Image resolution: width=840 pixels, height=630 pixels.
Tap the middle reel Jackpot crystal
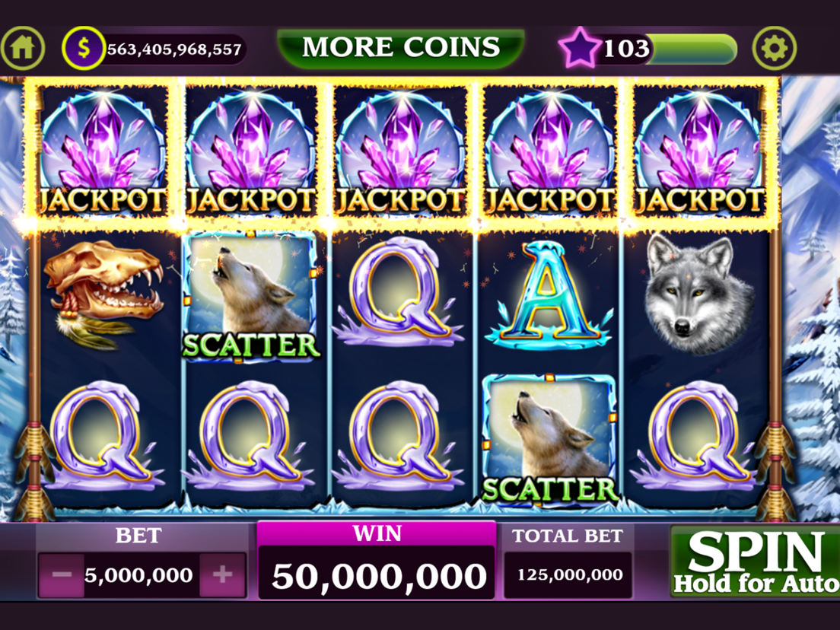pyautogui.click(x=401, y=152)
